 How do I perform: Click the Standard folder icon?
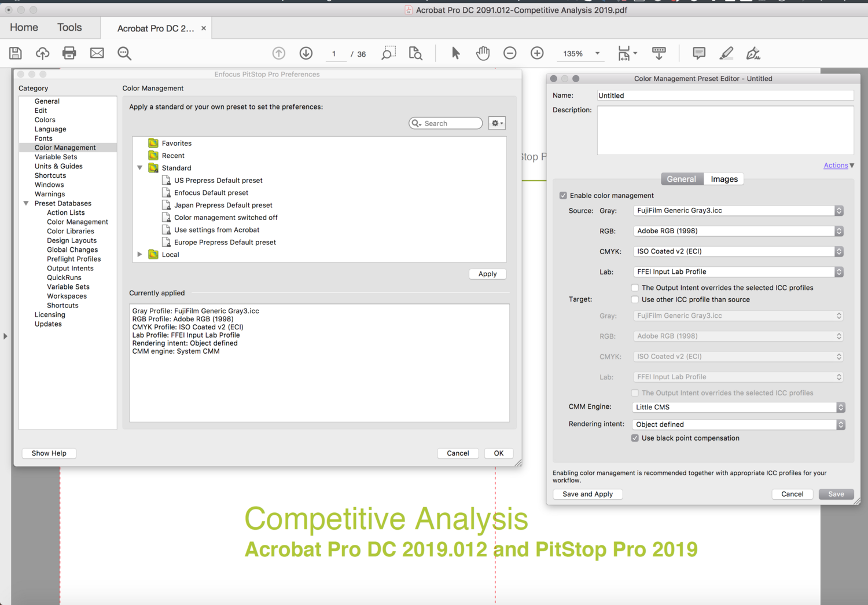click(x=153, y=168)
